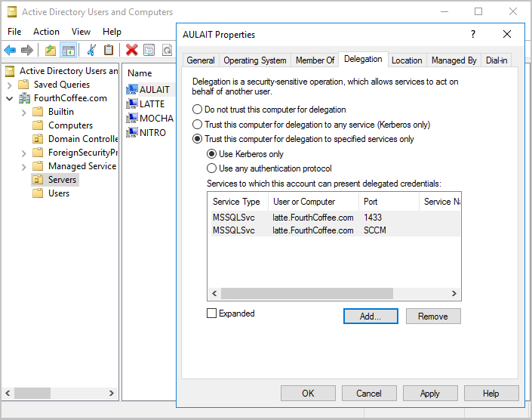Click the Copy clipboard toolbar icon
Screen dimensions: 532x420
pyautogui.click(x=109, y=51)
